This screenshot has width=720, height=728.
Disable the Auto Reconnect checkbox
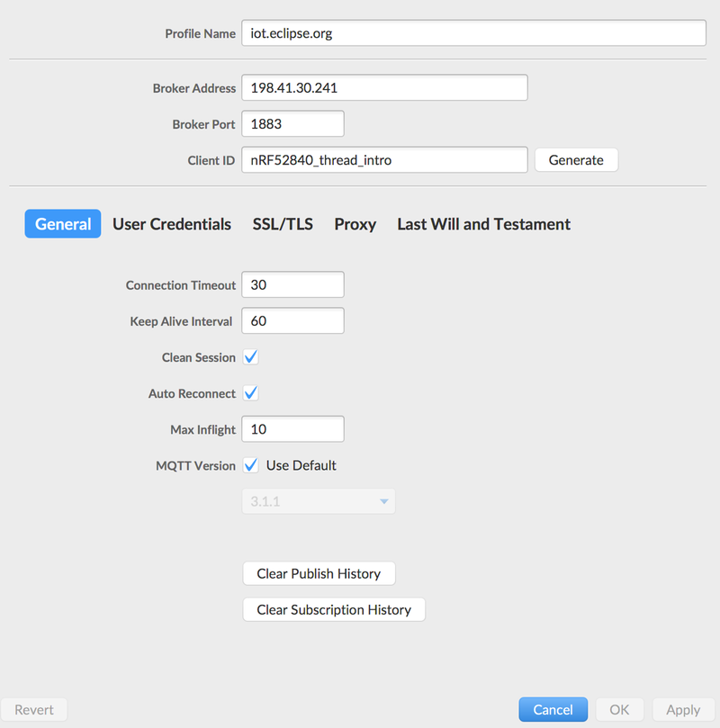[251, 393]
